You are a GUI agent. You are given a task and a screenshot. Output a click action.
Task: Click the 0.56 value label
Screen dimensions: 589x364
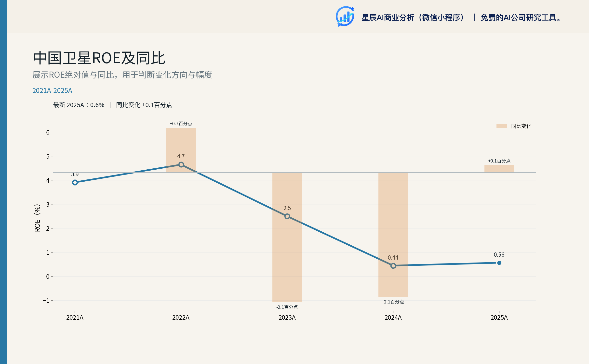(499, 255)
